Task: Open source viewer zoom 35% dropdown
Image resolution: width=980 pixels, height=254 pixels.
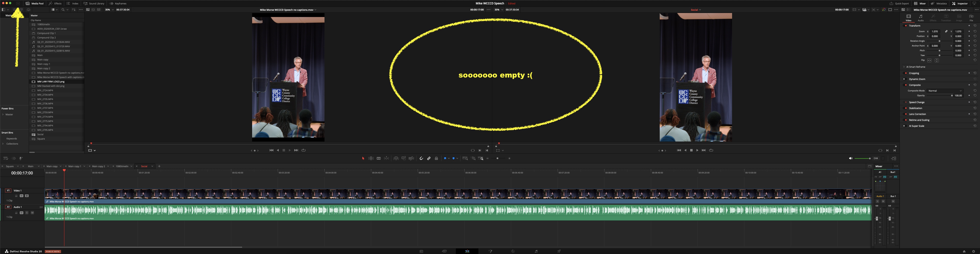Action: 110,10
